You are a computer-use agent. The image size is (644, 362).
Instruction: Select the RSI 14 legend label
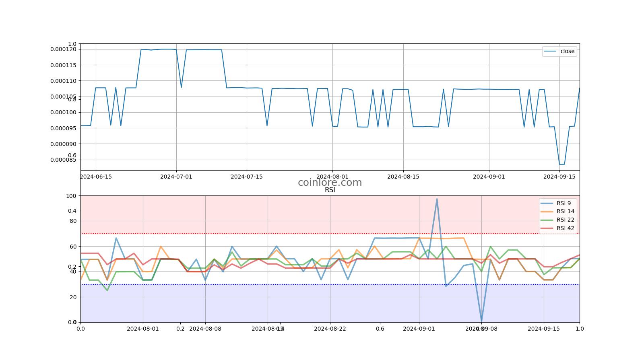(x=566, y=211)
